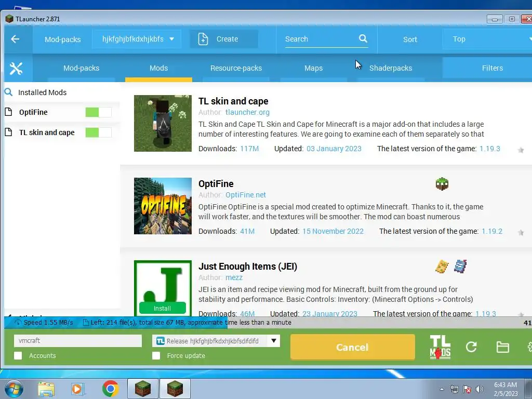This screenshot has width=532, height=399.
Task: Click the refresh arrow icon
Action: (x=471, y=347)
